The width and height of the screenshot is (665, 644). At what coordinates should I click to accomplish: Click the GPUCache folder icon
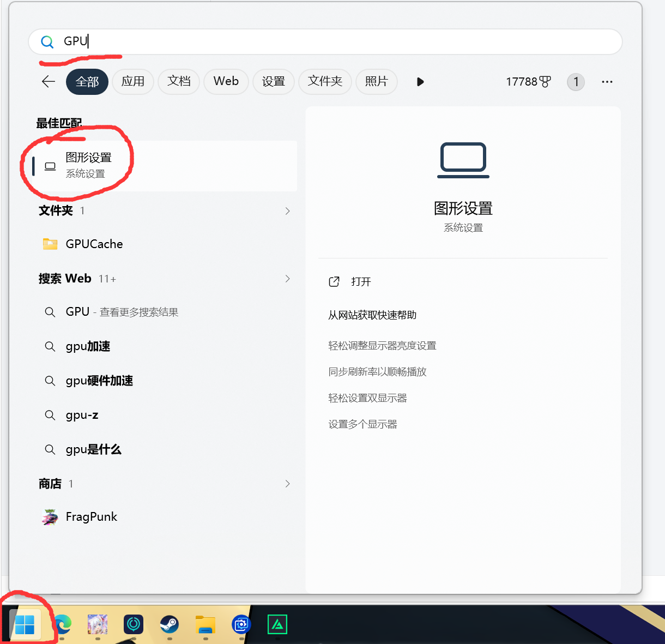pos(50,244)
